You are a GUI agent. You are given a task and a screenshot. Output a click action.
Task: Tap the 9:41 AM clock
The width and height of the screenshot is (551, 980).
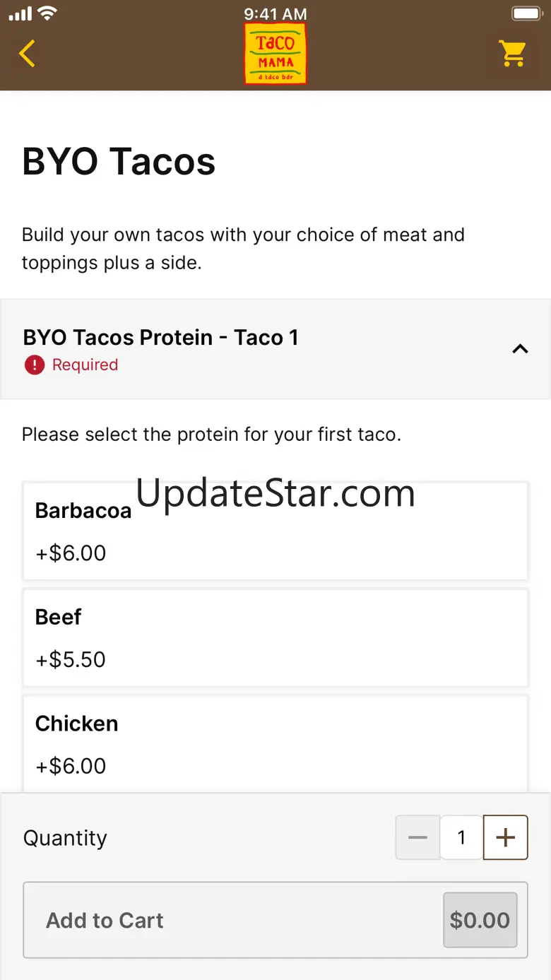pos(275,13)
